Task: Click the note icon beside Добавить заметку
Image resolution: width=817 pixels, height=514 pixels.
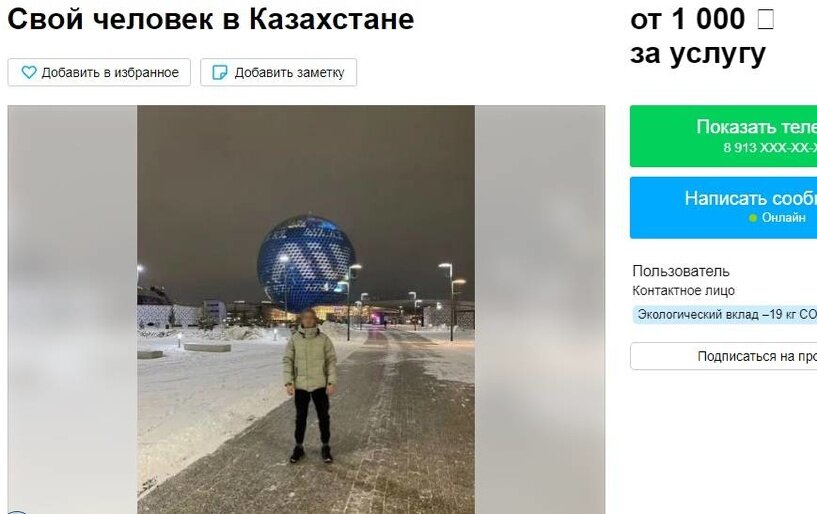Action: (220, 72)
